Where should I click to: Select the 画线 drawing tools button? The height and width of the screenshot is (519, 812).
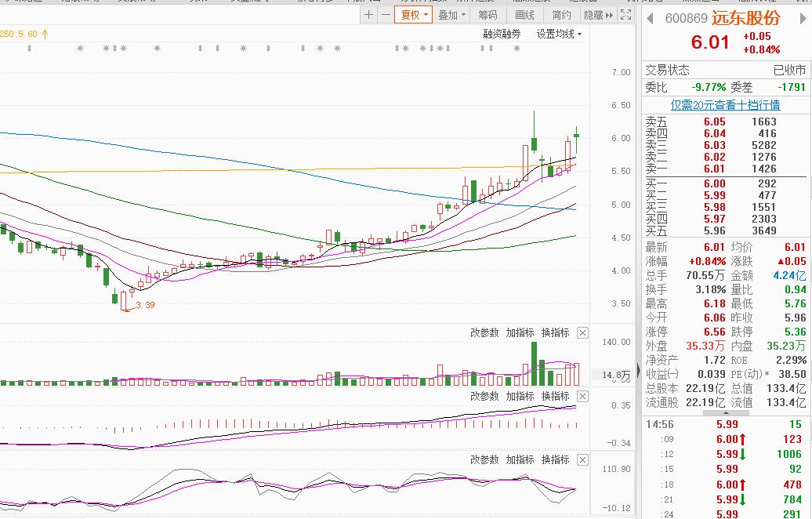[x=524, y=15]
